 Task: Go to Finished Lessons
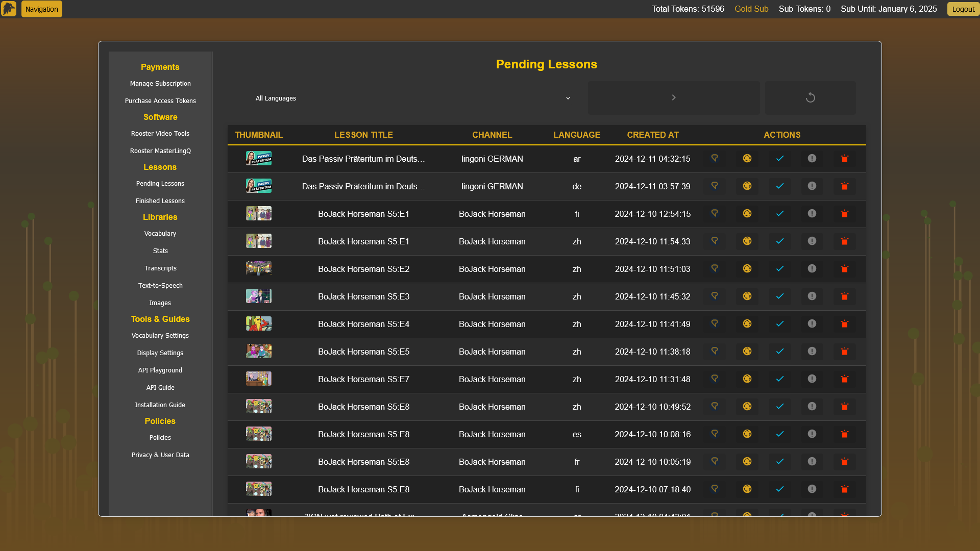160,201
